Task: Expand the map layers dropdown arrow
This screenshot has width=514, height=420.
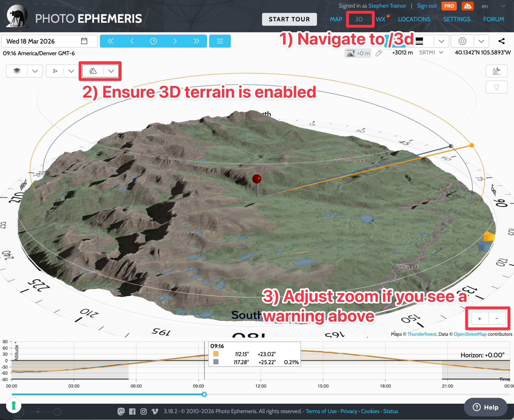Action: tap(35, 71)
